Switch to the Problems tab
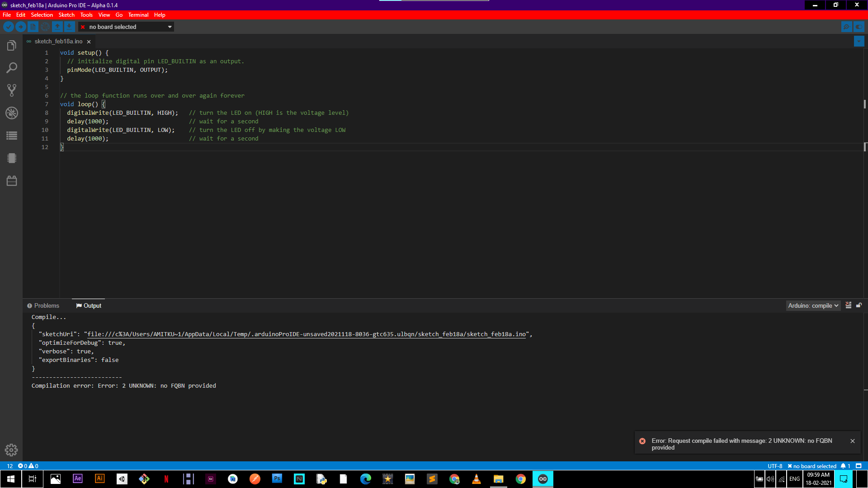The width and height of the screenshot is (868, 488). [x=43, y=305]
